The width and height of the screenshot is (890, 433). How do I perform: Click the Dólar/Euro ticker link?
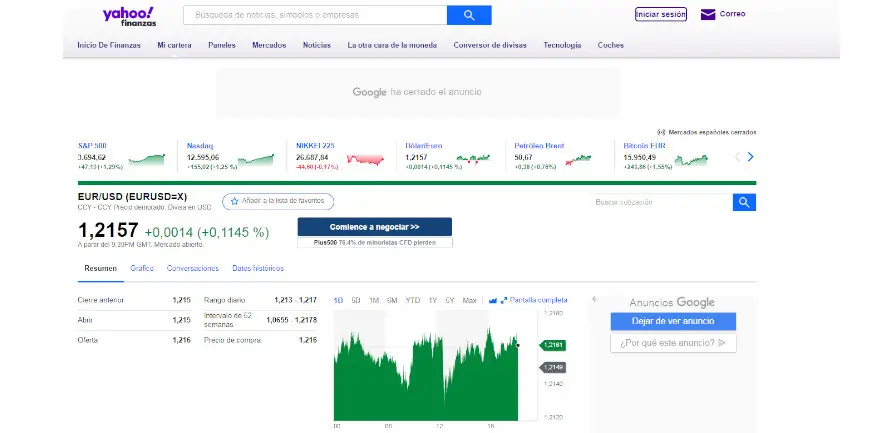(423, 146)
